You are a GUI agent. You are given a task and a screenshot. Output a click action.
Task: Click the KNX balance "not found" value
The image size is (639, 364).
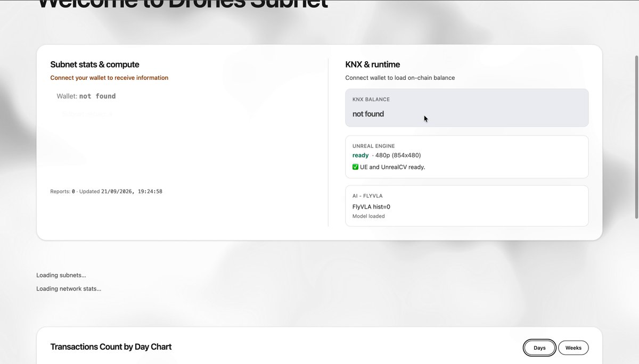pos(368,114)
